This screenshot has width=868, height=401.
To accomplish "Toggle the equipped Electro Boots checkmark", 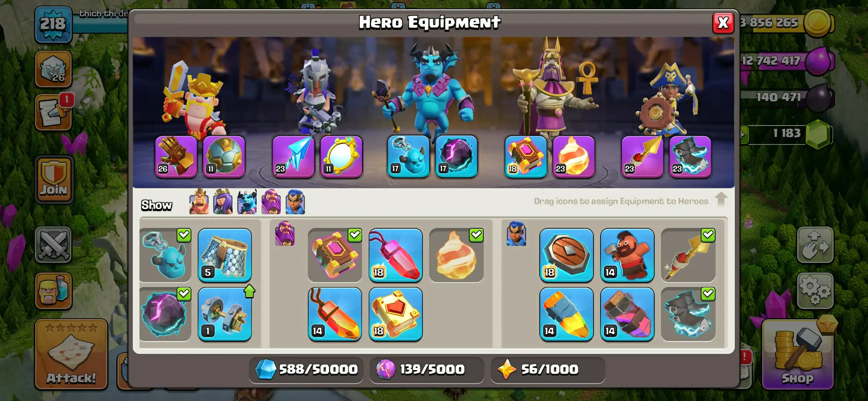I will pos(708,294).
